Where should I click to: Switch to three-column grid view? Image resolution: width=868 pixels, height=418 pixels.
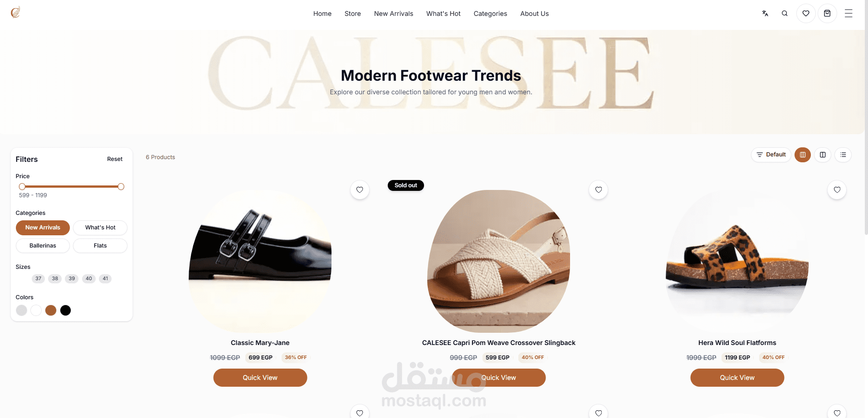(x=803, y=155)
